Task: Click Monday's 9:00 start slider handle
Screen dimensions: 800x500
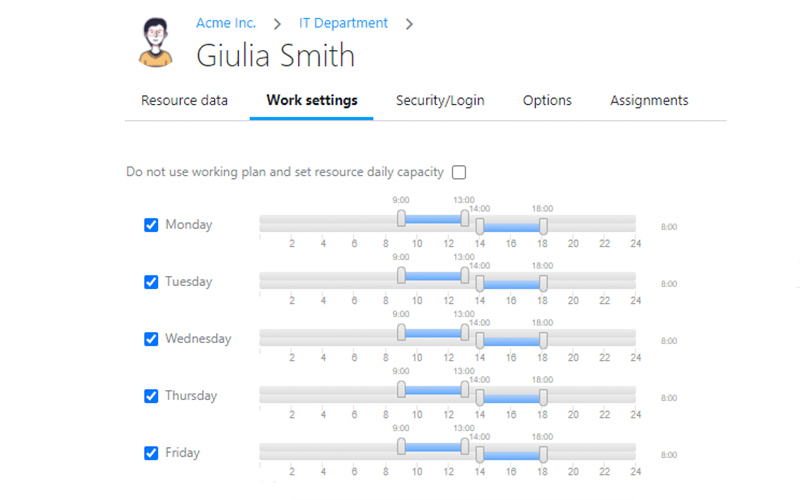Action: [401, 218]
